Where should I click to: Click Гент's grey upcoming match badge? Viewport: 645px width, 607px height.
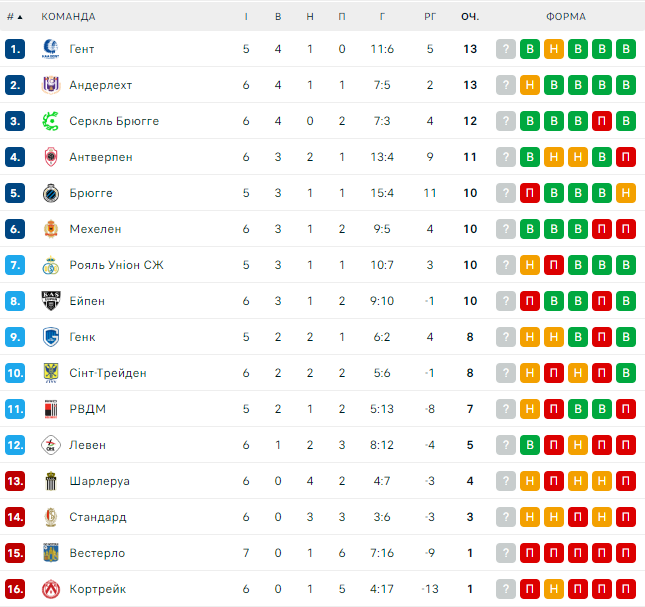click(506, 49)
